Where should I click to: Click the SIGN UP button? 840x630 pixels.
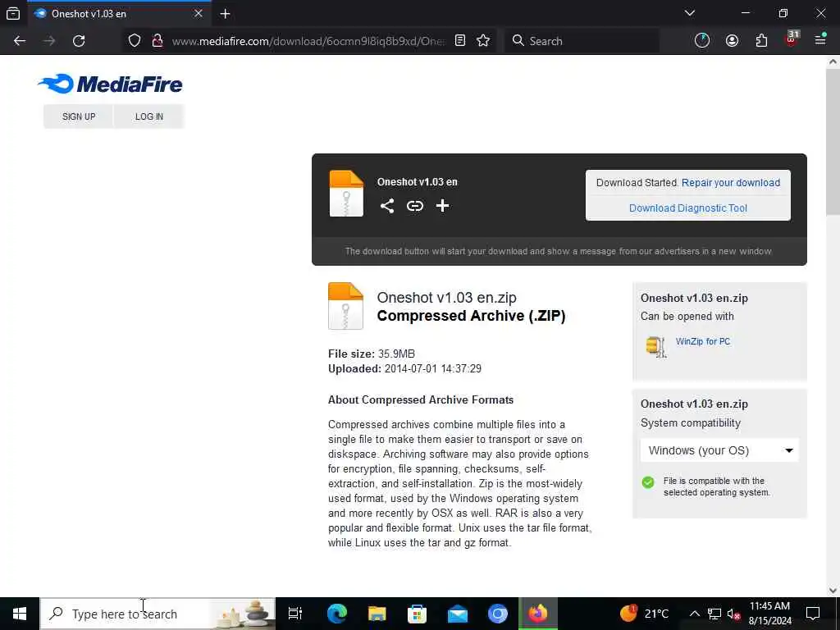79,116
